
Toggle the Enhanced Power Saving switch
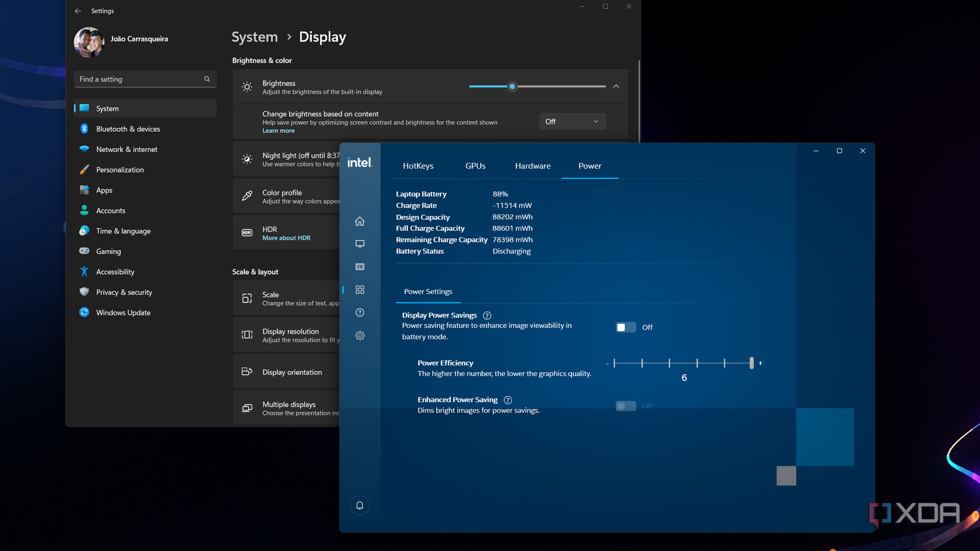pos(625,406)
